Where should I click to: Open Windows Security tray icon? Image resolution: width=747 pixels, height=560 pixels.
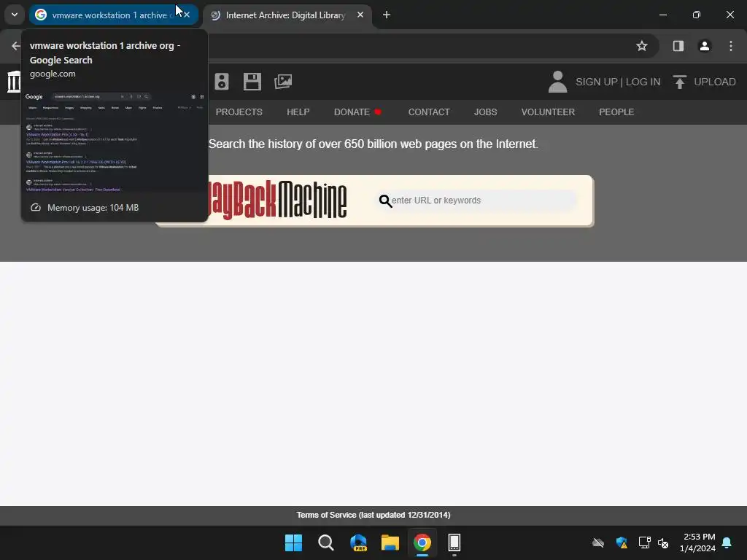(x=622, y=542)
